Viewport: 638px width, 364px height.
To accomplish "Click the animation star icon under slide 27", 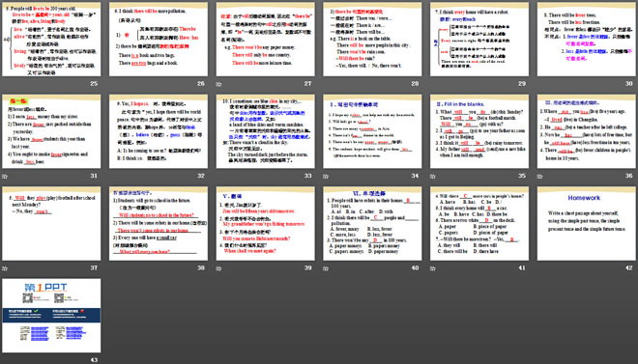I will (219, 84).
